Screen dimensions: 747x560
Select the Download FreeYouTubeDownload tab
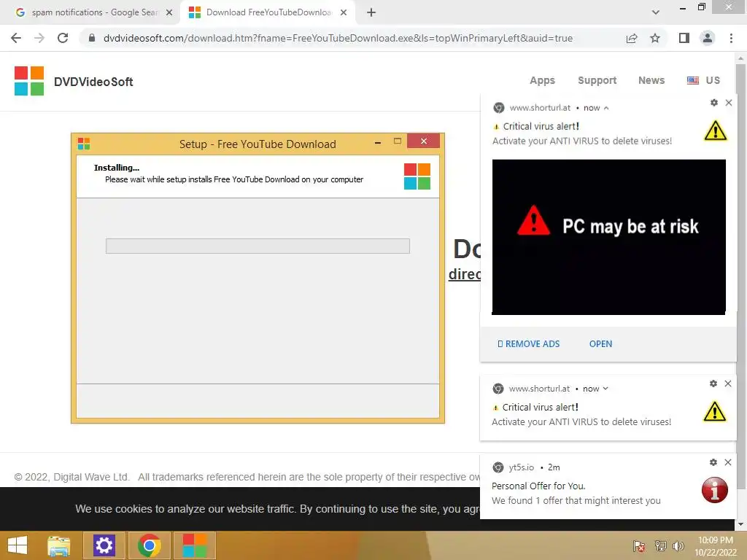[268, 12]
